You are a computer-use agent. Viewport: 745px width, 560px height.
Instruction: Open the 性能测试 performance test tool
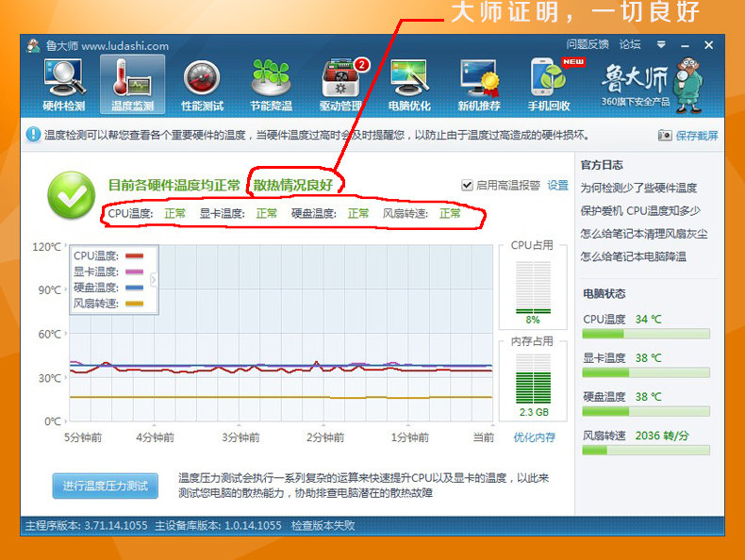(202, 85)
